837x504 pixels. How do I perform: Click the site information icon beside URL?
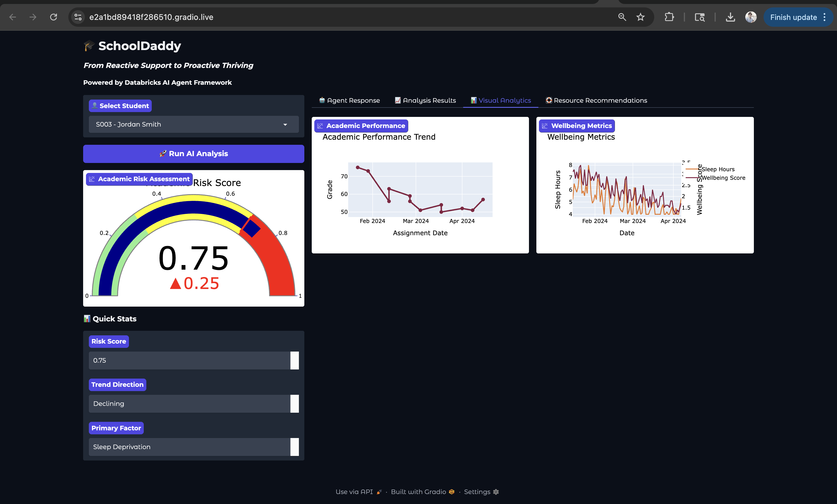point(78,17)
